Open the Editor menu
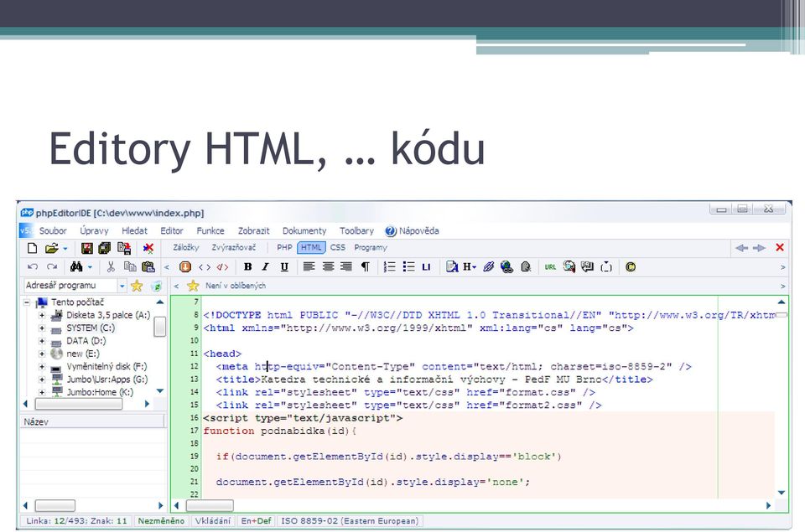The image size is (805, 532). [171, 231]
